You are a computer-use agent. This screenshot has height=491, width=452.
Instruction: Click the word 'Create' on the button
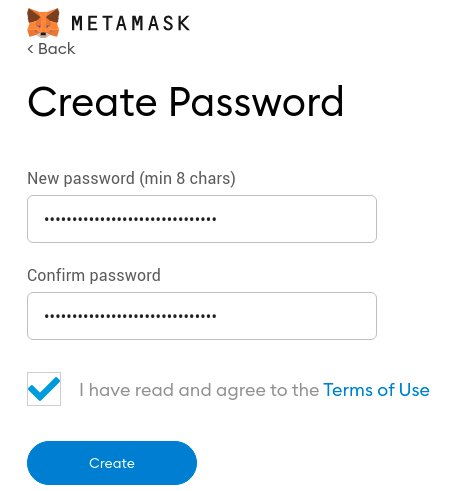pyautogui.click(x=112, y=463)
